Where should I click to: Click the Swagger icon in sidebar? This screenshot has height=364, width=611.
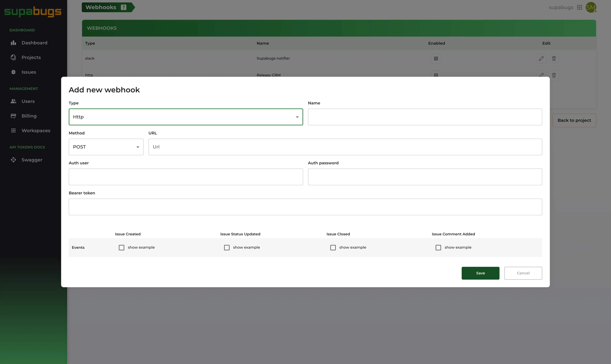coord(13,160)
